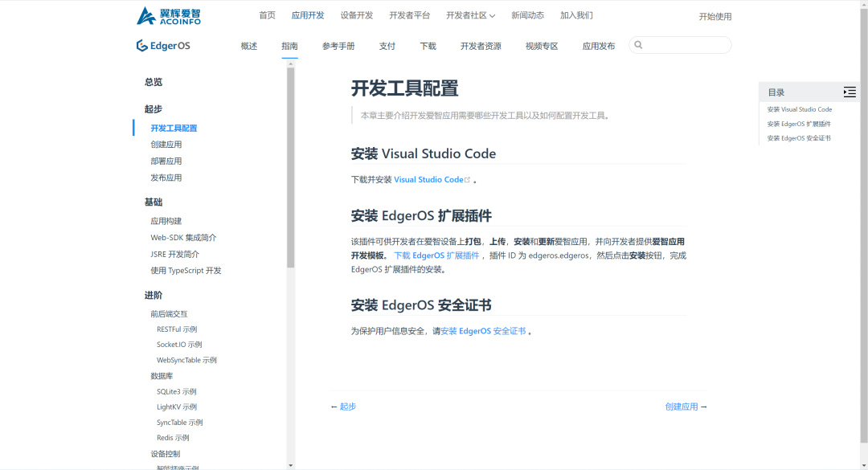Switch to the 概述 tab
Screen dimensions: 868x470
(x=249, y=46)
